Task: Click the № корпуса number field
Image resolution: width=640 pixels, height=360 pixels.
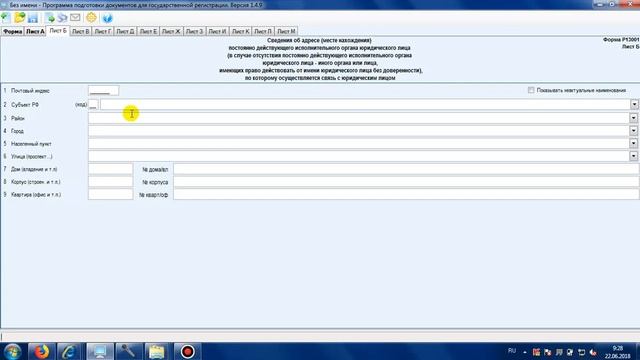Action: (x=406, y=182)
